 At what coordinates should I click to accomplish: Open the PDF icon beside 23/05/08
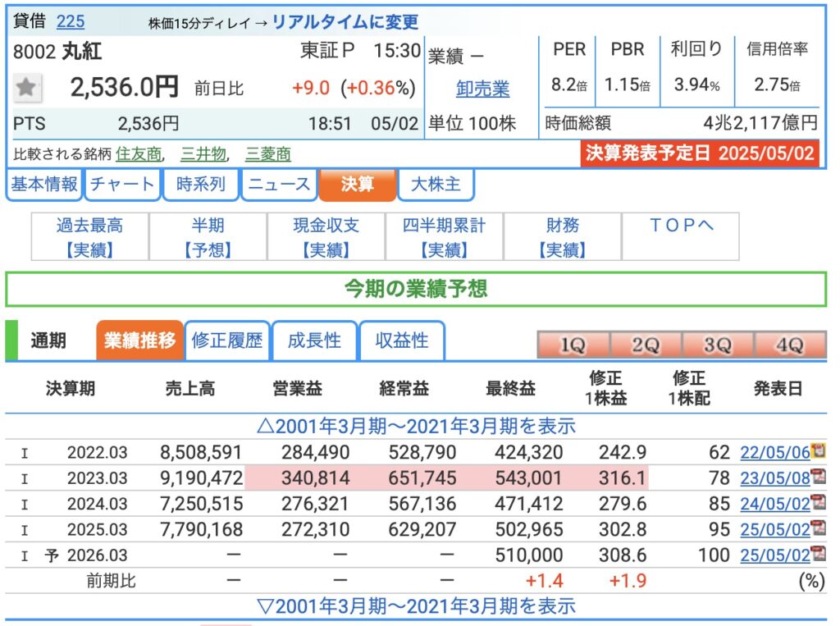[x=818, y=476]
